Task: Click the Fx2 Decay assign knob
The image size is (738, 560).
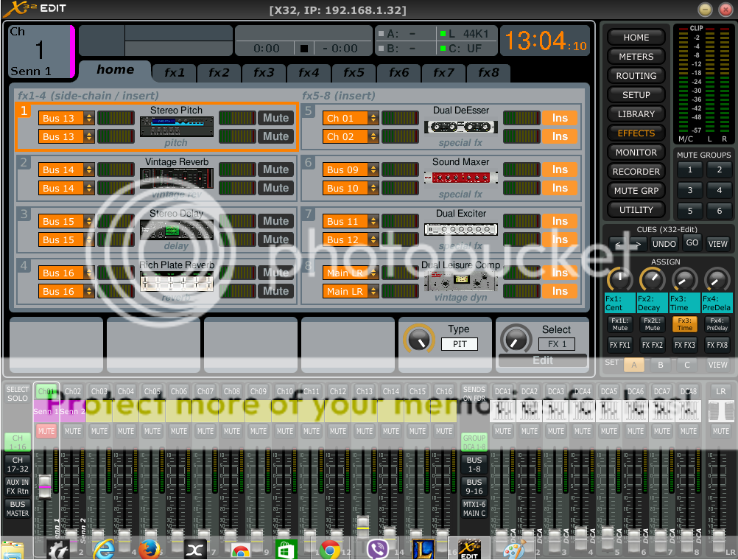Action: 652,279
